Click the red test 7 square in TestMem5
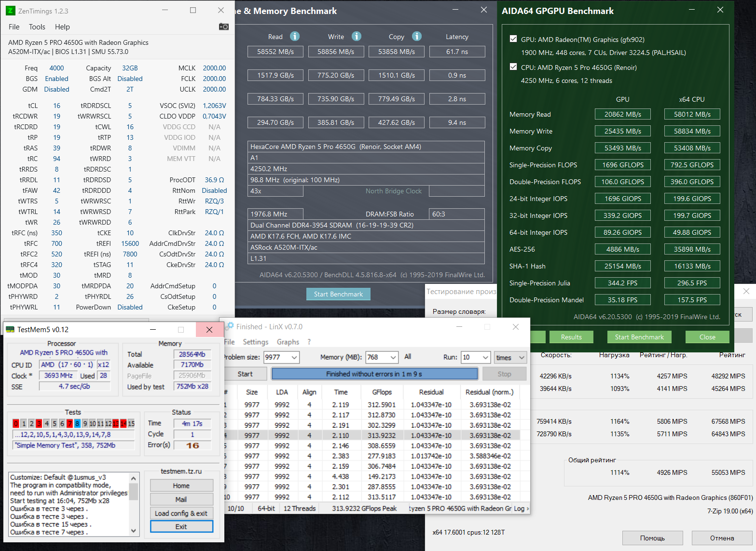This screenshot has height=551, width=756. click(x=69, y=423)
